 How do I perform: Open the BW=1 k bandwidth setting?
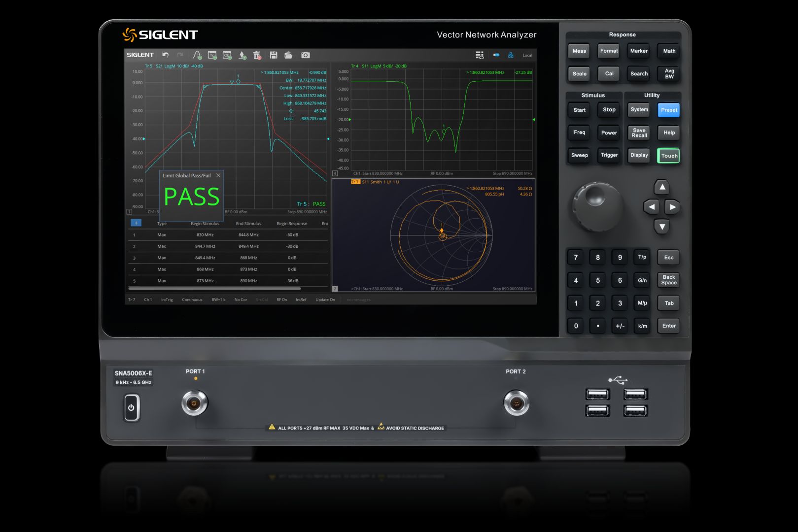[x=218, y=299]
